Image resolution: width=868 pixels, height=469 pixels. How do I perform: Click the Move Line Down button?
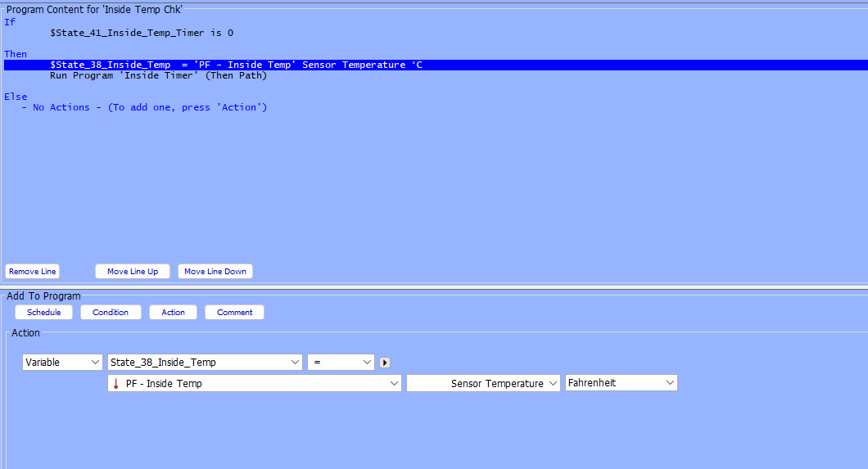[x=215, y=272]
